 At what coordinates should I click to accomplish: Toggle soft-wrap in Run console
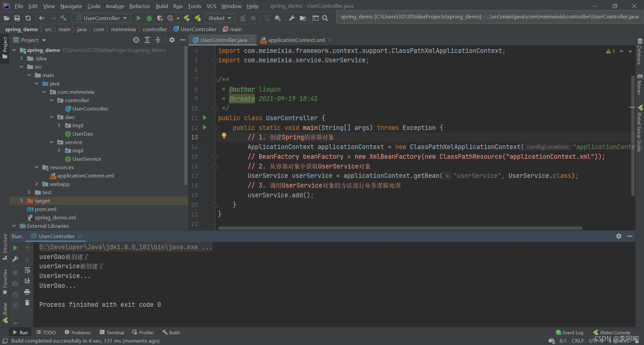(27, 270)
